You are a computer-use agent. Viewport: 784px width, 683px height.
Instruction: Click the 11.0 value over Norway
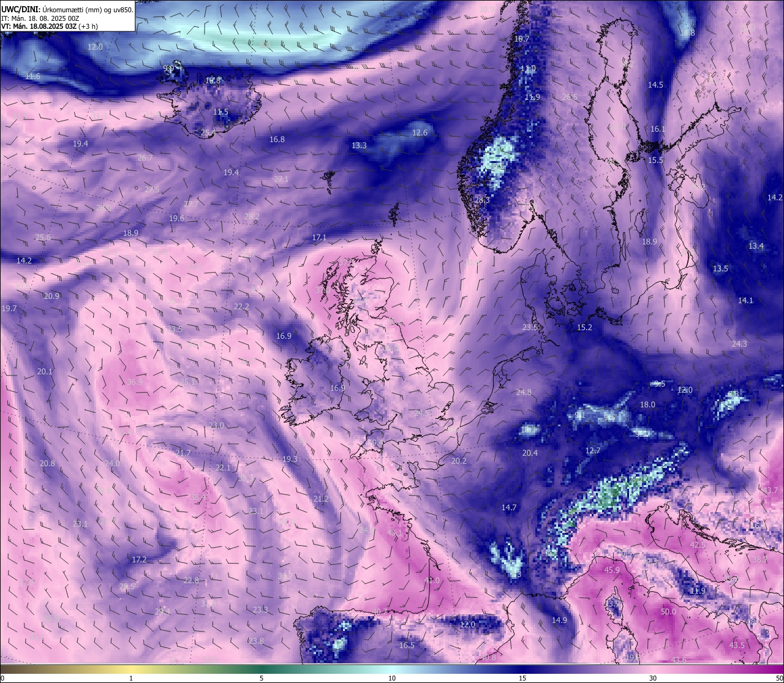tap(528, 69)
